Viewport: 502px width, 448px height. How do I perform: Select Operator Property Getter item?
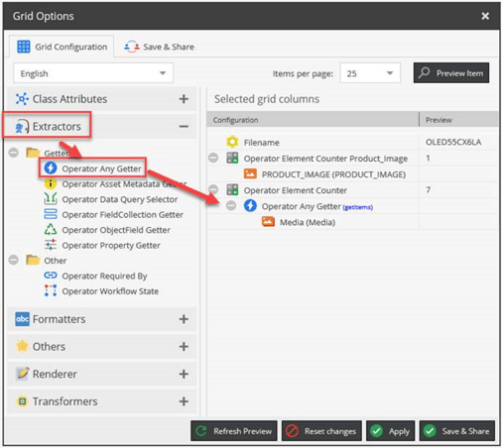coord(111,245)
